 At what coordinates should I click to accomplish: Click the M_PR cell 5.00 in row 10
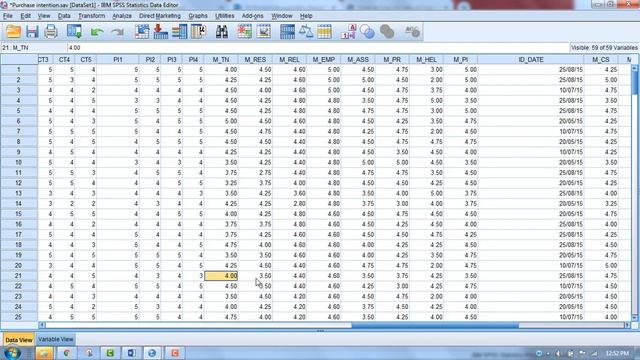point(392,162)
